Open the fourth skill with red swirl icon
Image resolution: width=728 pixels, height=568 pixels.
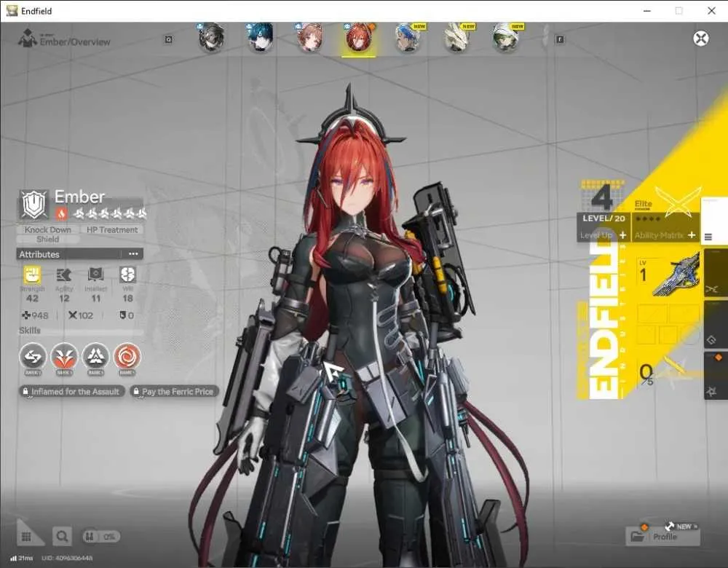pyautogui.click(x=127, y=357)
